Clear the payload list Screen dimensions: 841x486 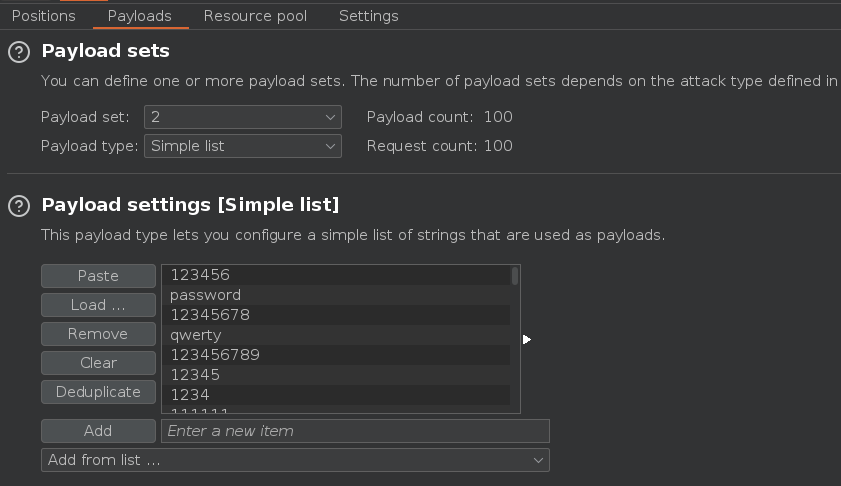click(98, 363)
